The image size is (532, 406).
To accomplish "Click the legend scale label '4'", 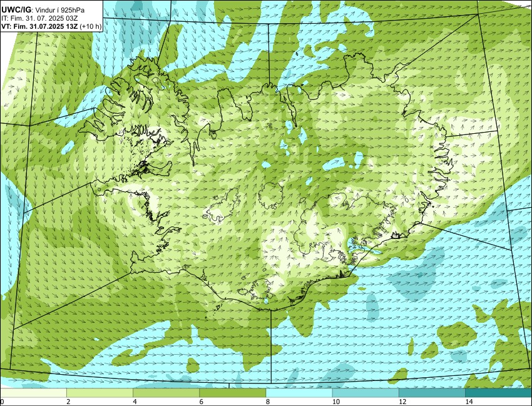I will point(135,402).
